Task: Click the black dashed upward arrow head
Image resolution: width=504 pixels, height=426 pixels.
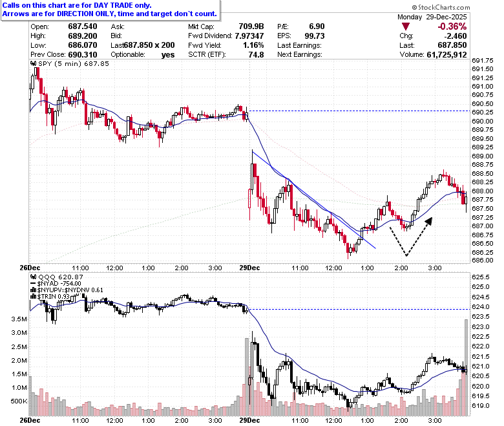Action: click(x=429, y=221)
